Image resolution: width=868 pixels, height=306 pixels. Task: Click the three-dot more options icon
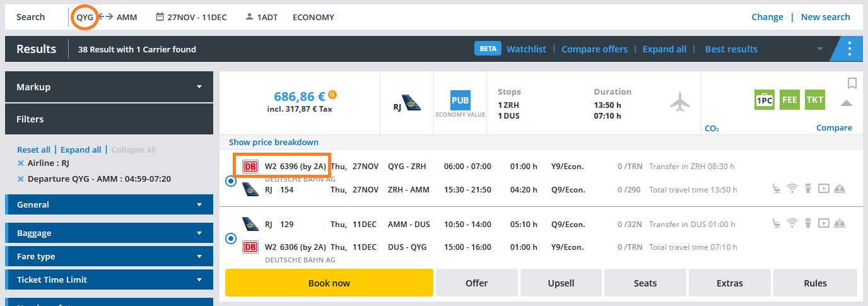(850, 49)
